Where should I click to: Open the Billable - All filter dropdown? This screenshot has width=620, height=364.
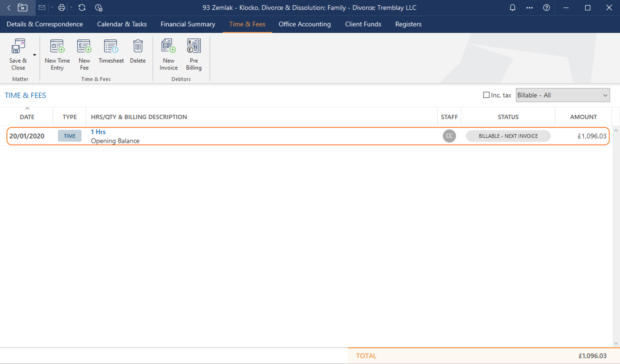[562, 95]
